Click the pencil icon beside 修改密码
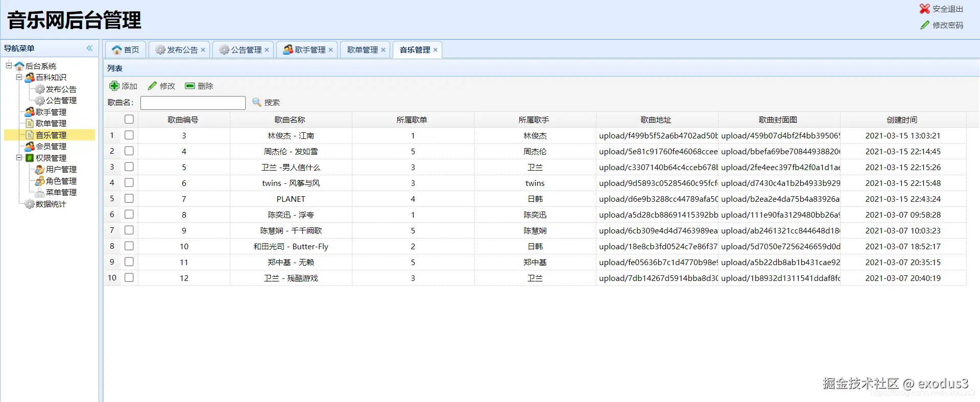980x402 pixels. pyautogui.click(x=925, y=25)
